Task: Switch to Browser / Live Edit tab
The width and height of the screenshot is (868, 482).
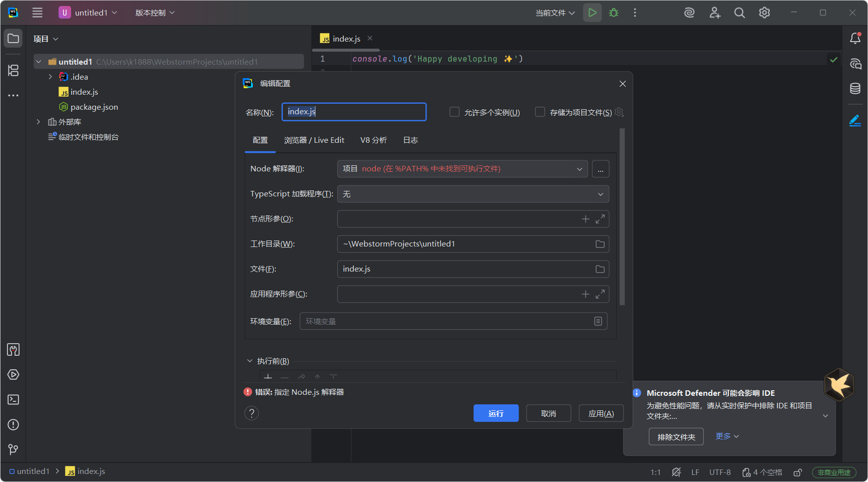Action: point(314,140)
